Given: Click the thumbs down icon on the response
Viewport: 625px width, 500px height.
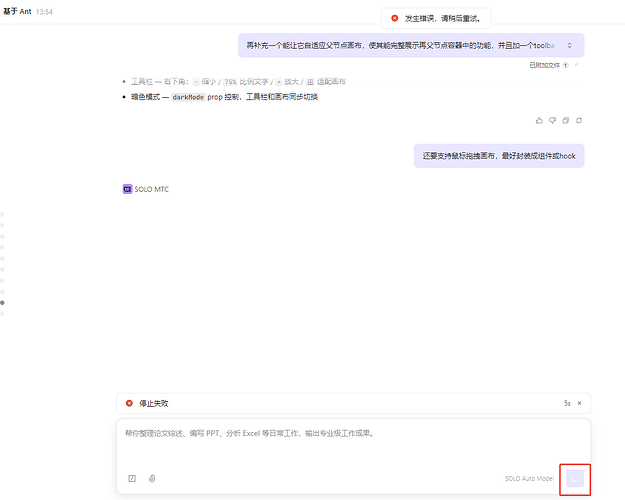Looking at the screenshot, I should 553,120.
